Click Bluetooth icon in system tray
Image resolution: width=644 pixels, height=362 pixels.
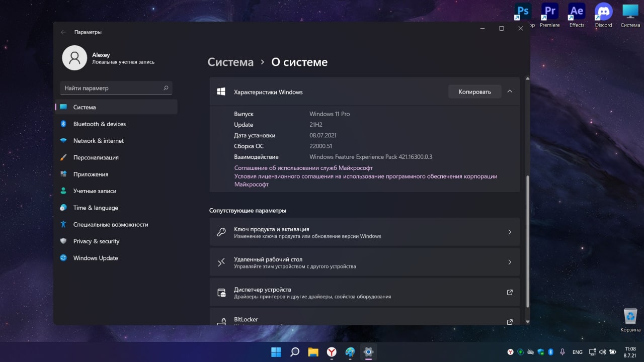point(550,352)
